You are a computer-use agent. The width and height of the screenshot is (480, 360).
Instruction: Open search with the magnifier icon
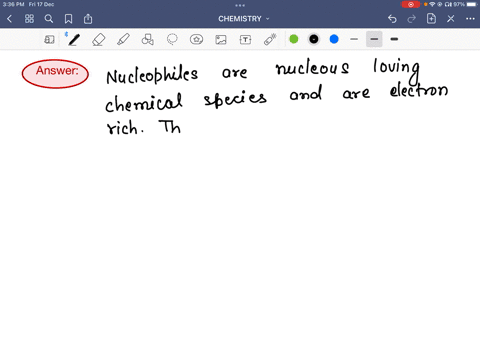(x=49, y=19)
